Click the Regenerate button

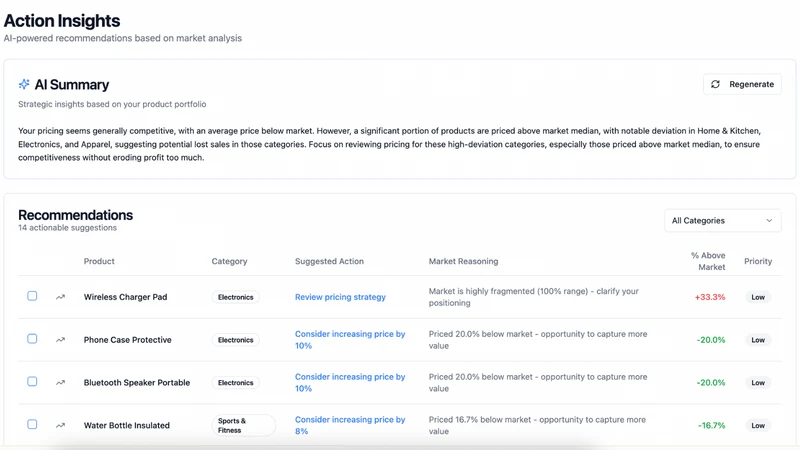tap(742, 84)
